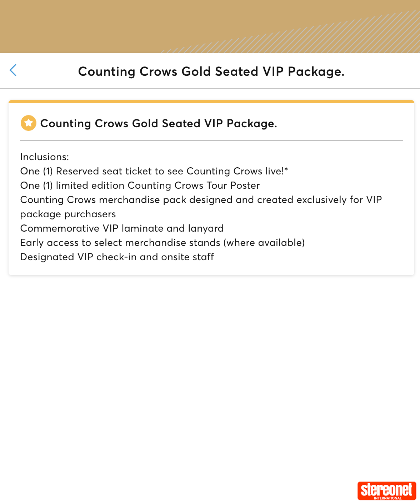
Task: Open the Counting Crows Gold Seated VIP Package card
Action: (210, 186)
